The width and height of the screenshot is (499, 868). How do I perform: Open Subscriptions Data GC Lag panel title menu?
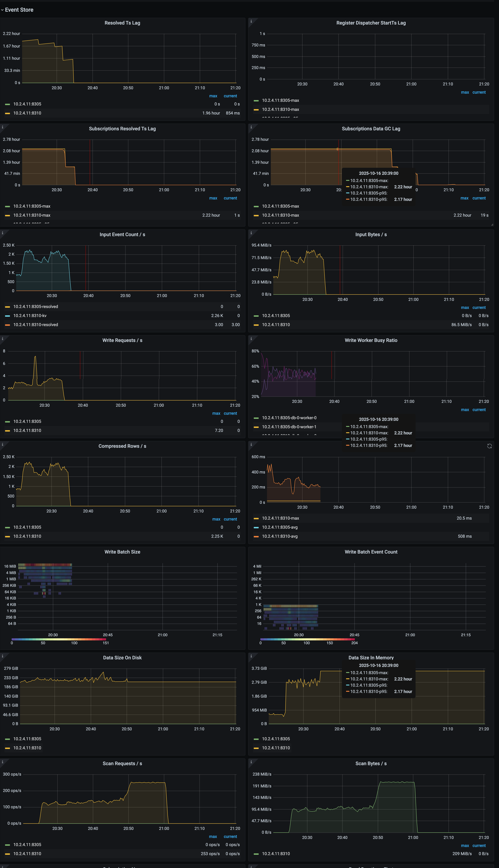371,129
